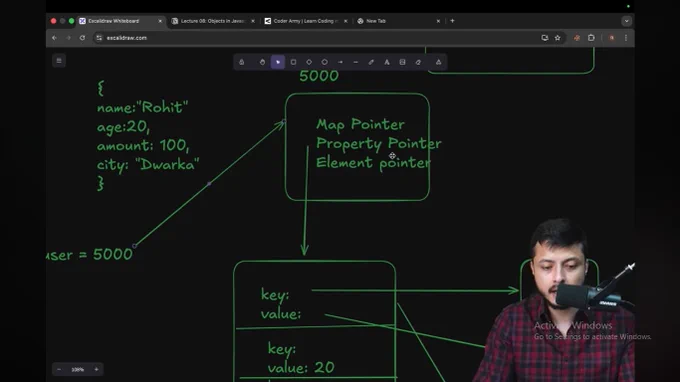680x382 pixels.
Task: Go forward in browser history
Action: (69, 38)
